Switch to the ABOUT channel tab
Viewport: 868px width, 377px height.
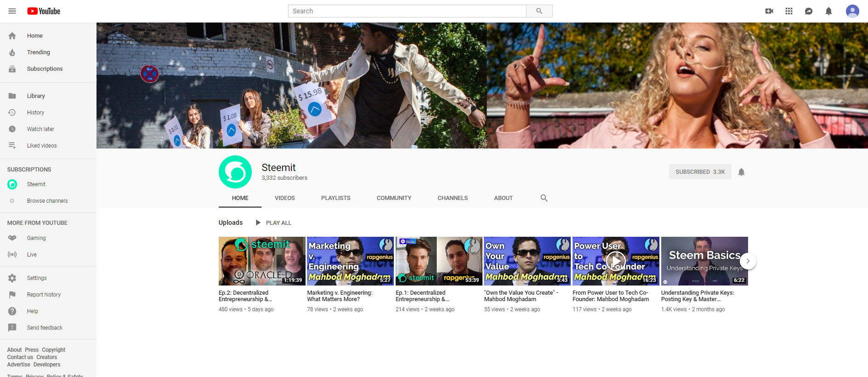[504, 198]
